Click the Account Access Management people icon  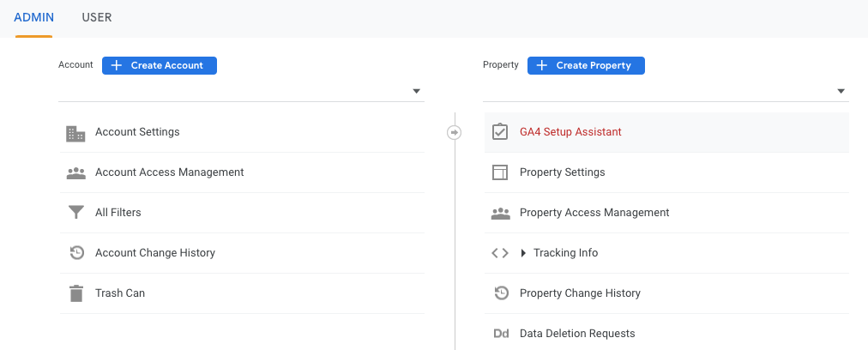[75, 172]
